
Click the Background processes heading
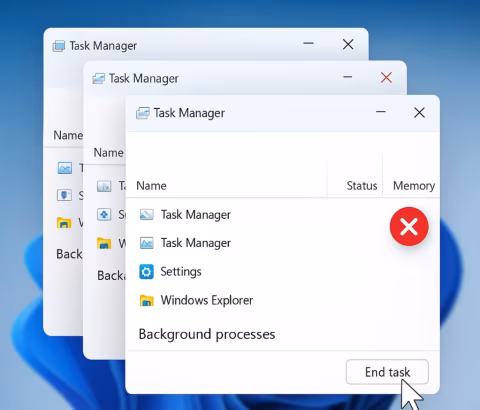(207, 334)
